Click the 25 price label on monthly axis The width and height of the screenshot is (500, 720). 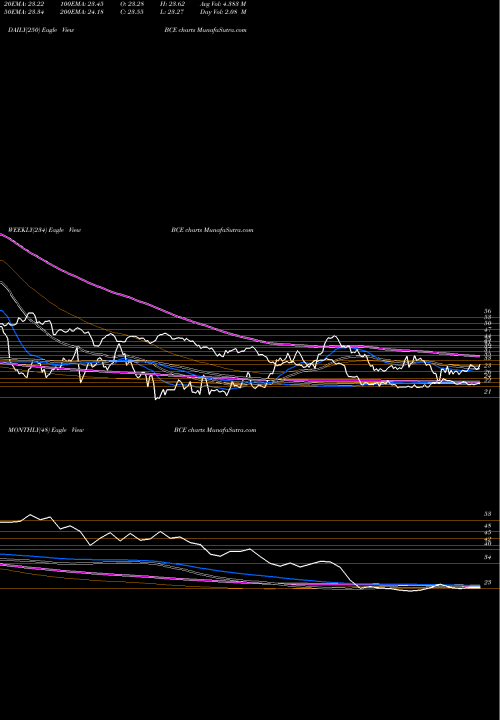tap(488, 582)
